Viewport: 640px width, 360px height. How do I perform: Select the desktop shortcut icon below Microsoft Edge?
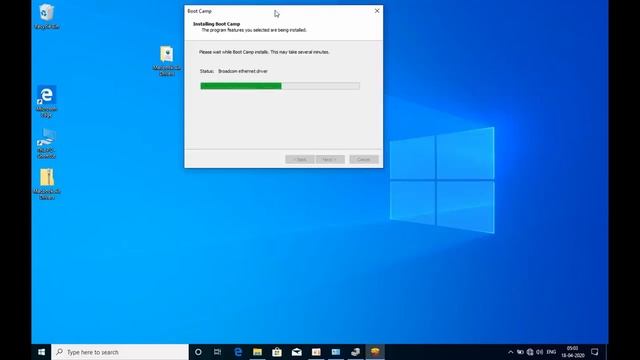[x=46, y=143]
